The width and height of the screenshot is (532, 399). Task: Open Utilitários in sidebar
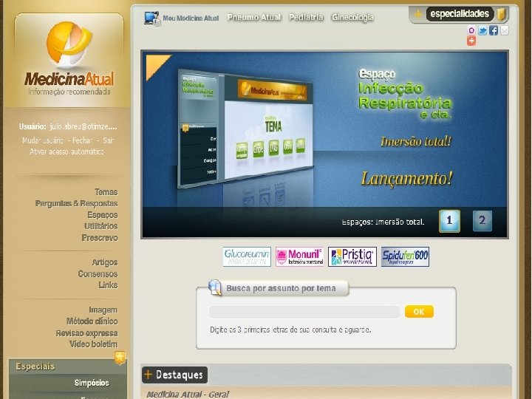point(101,226)
